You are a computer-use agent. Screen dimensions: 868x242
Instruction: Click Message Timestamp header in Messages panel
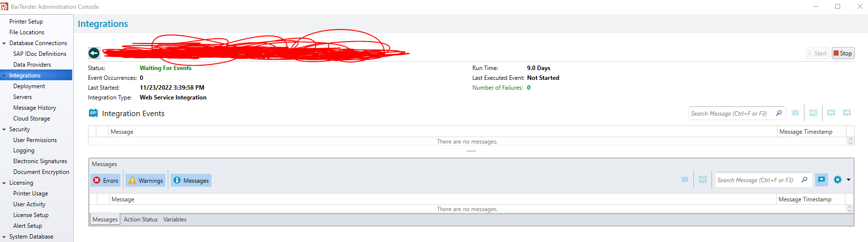[811, 199]
